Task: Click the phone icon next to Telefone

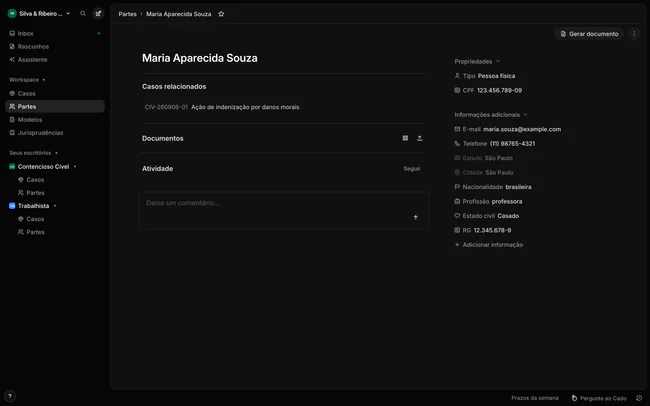Action: click(457, 143)
